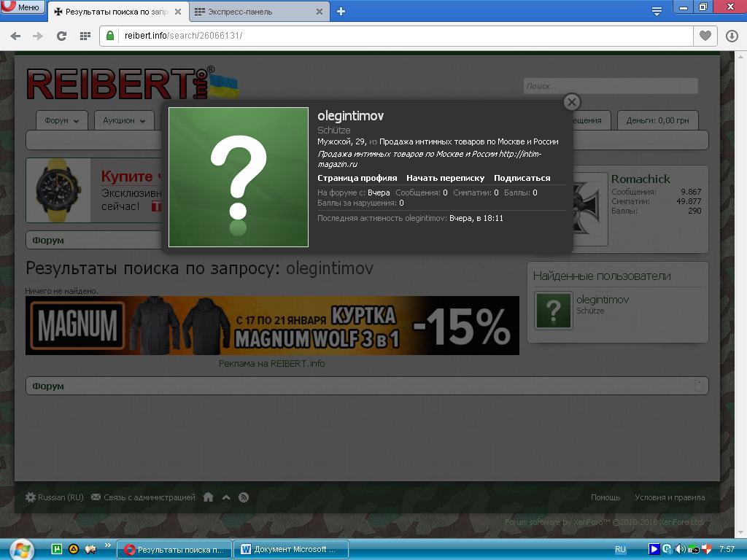Jump to top with footer arrow icon
747x560 pixels.
click(226, 497)
